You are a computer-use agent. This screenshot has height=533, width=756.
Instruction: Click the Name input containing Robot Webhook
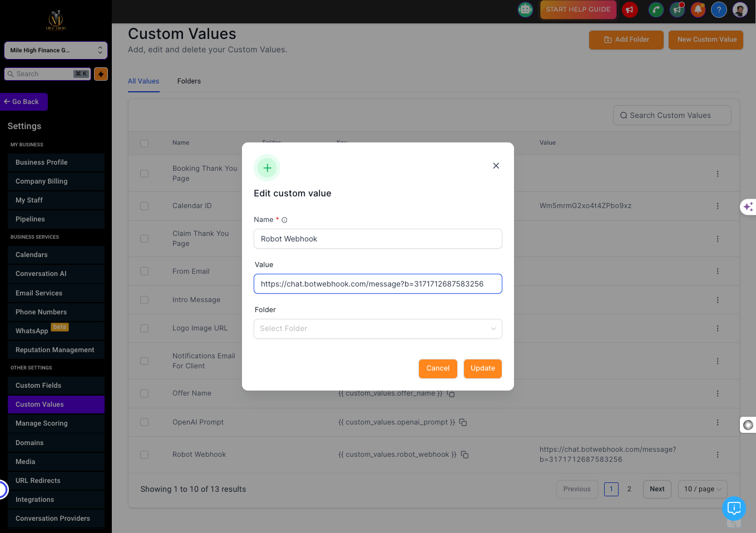click(x=378, y=239)
